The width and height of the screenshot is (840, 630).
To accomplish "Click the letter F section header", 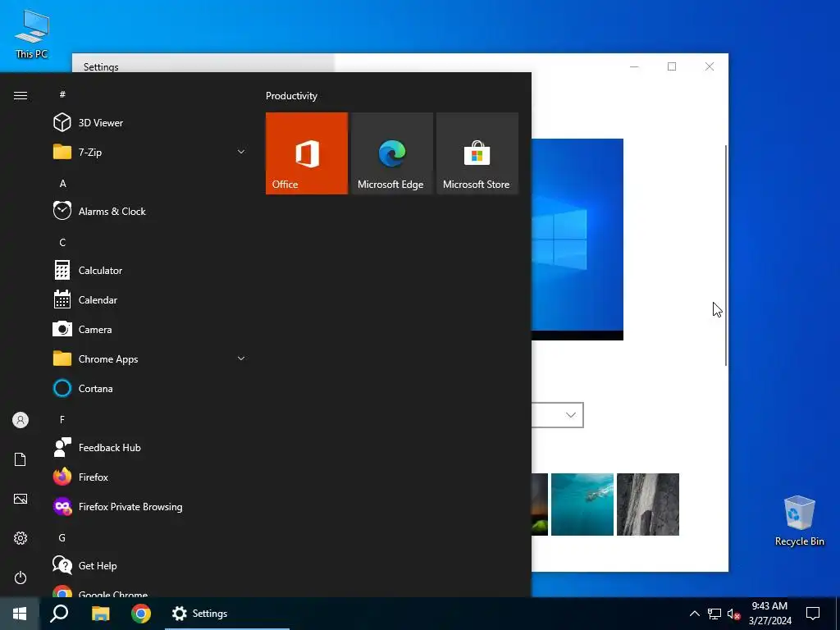I will click(62, 419).
